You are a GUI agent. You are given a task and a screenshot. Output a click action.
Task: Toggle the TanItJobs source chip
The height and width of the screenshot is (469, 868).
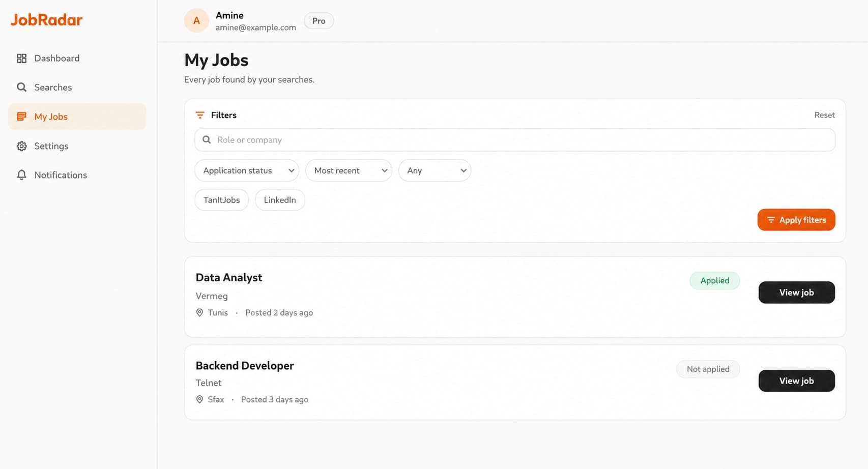(x=221, y=200)
